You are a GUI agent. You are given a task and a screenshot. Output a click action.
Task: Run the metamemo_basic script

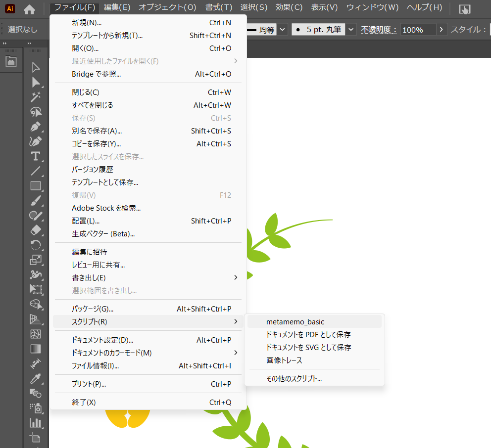point(314,321)
